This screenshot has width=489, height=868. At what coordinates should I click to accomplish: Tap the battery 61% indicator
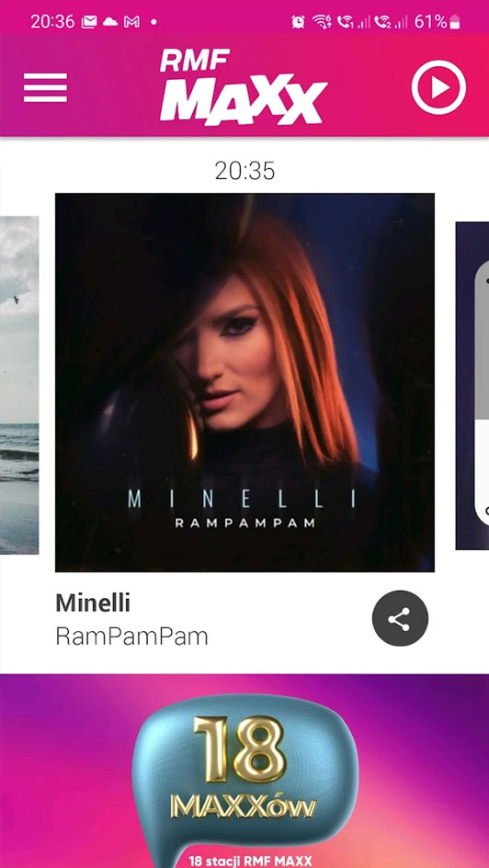(437, 22)
